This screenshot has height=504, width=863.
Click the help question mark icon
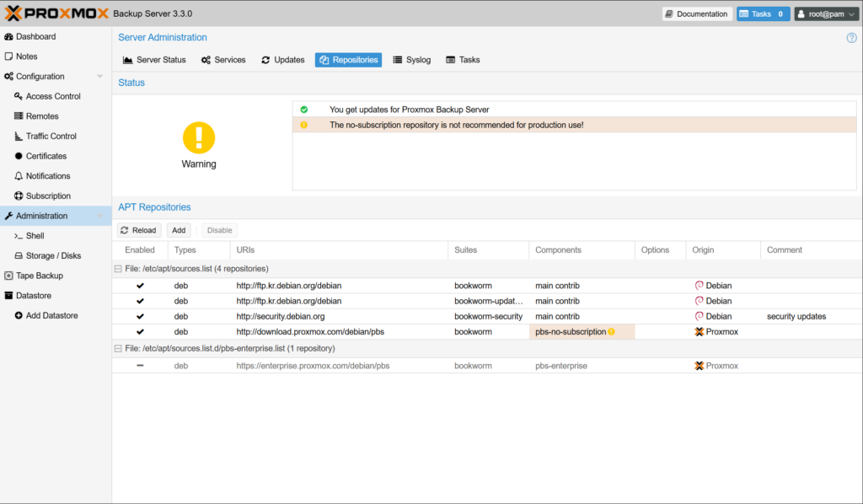click(x=851, y=38)
